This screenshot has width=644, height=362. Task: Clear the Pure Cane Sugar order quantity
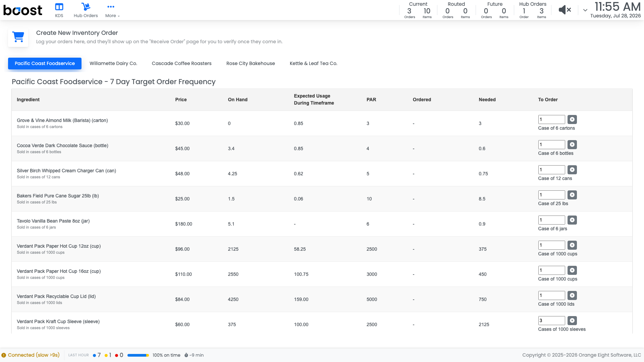click(572, 195)
